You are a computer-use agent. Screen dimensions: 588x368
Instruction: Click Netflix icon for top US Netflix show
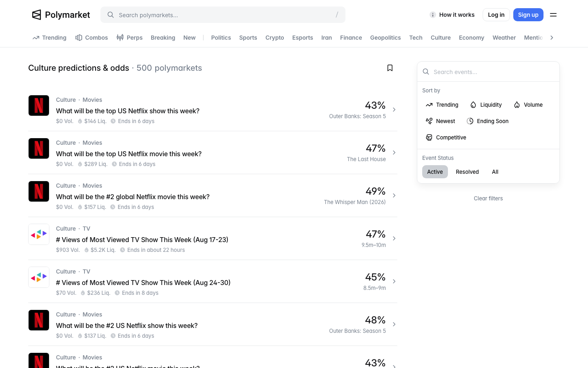coord(39,105)
